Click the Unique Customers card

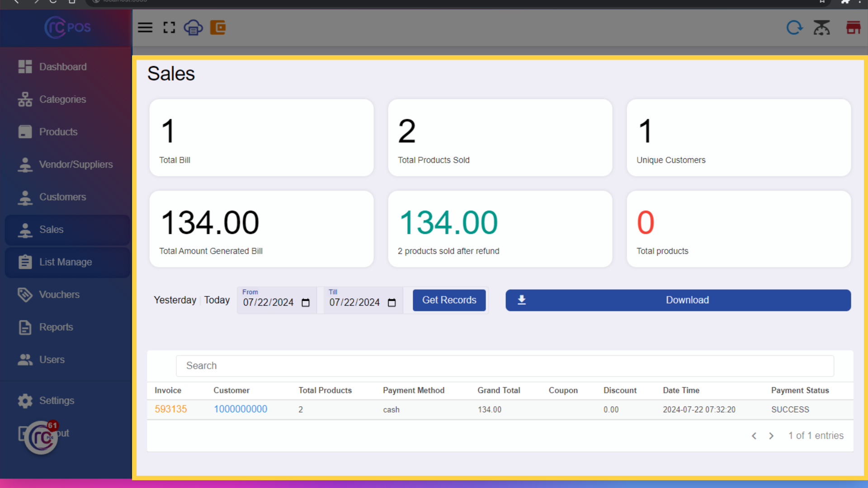coord(739,138)
